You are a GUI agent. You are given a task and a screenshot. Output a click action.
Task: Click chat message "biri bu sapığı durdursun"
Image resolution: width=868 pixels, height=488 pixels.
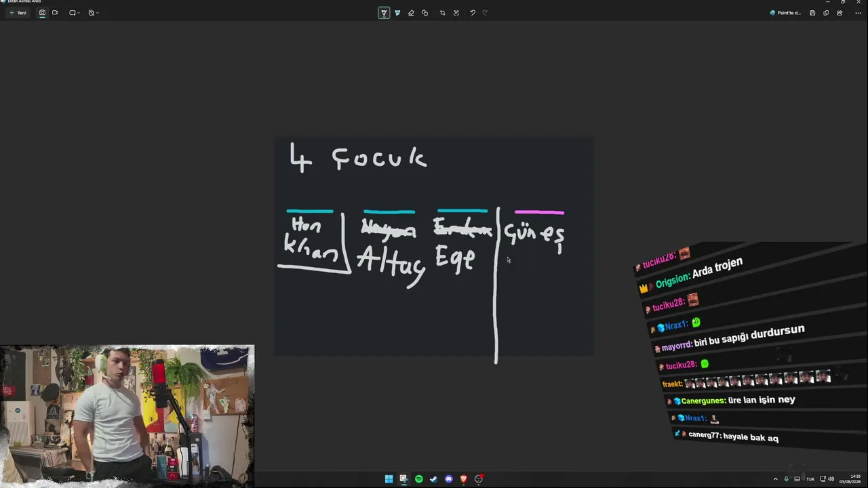pos(749,337)
